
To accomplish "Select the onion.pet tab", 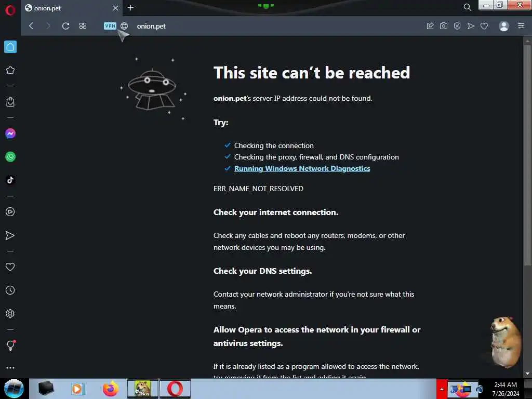I will [72, 8].
